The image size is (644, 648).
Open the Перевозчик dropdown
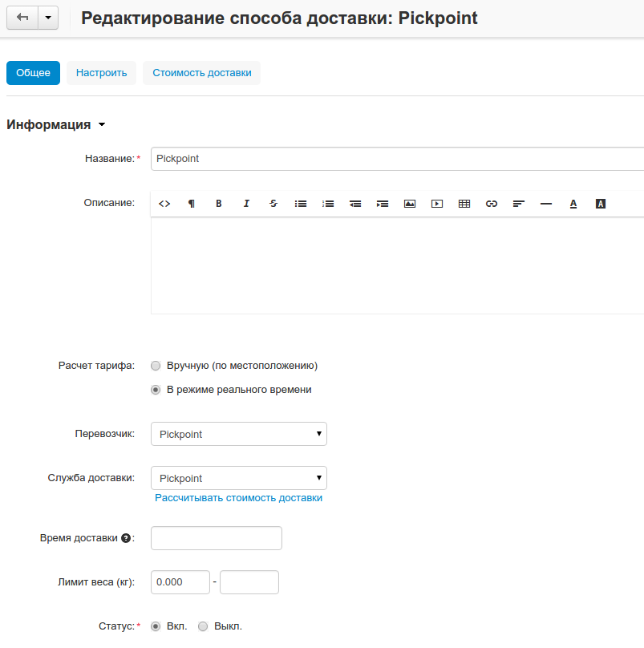(239, 434)
